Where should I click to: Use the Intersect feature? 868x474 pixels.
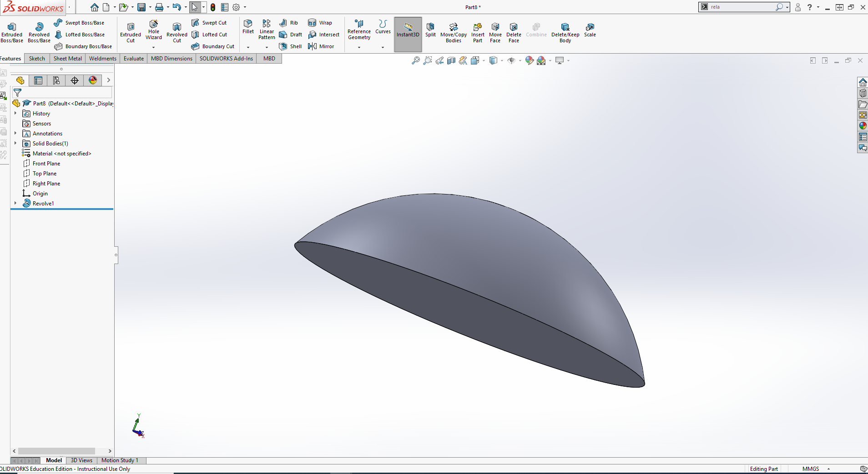pos(324,35)
